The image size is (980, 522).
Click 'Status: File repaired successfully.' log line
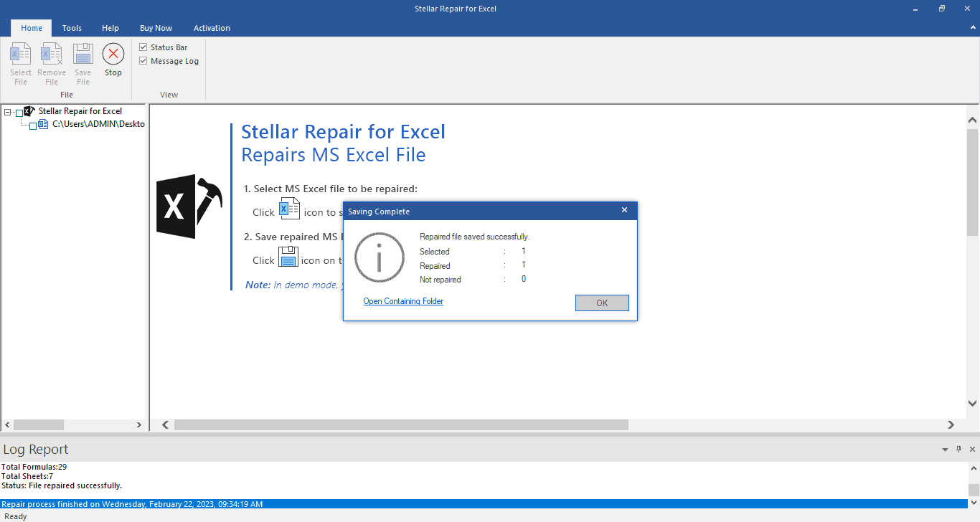pos(62,485)
